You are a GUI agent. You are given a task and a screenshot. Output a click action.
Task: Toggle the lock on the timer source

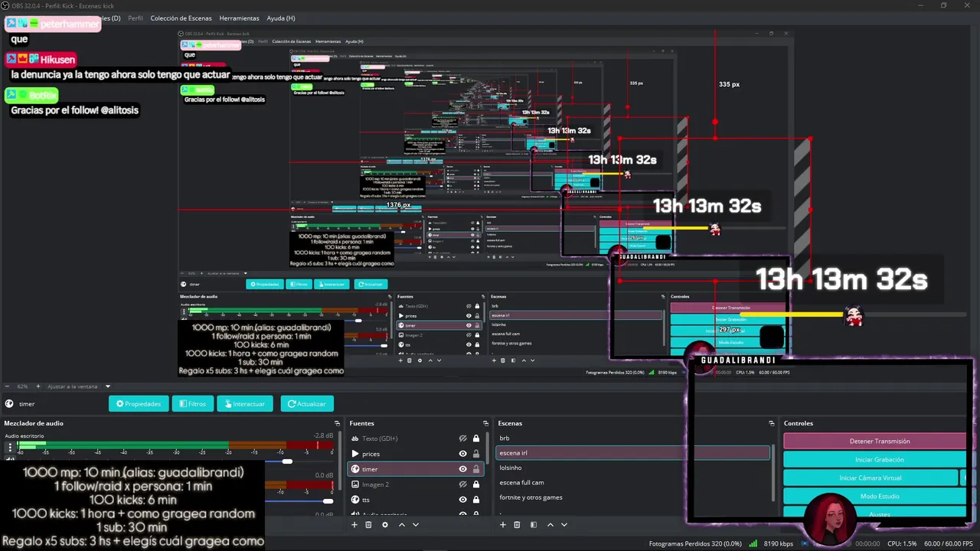(x=476, y=469)
